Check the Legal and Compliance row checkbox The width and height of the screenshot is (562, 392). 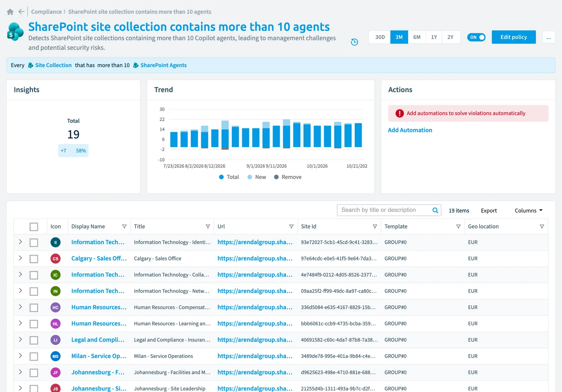pyautogui.click(x=34, y=340)
